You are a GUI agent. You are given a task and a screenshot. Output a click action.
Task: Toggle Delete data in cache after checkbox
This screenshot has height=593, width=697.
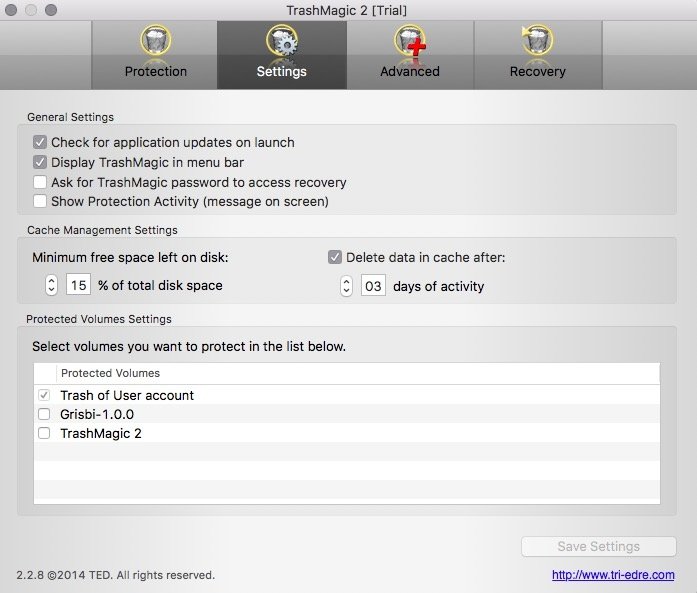coord(335,257)
